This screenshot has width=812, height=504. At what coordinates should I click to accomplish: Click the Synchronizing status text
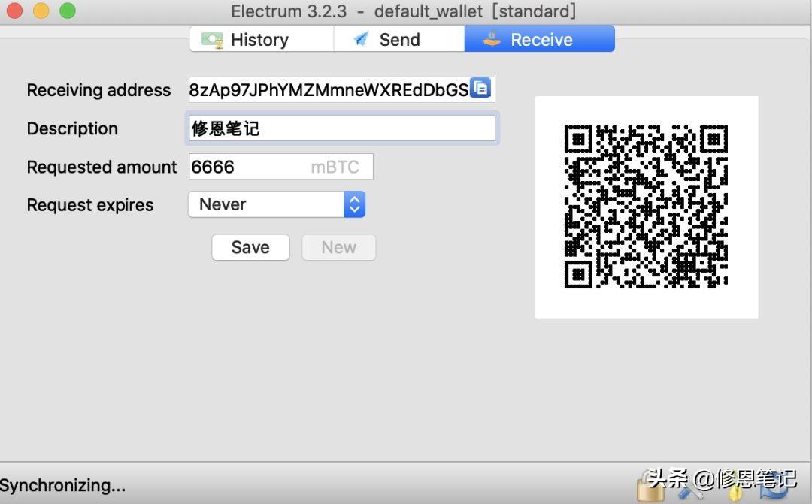[x=63, y=486]
